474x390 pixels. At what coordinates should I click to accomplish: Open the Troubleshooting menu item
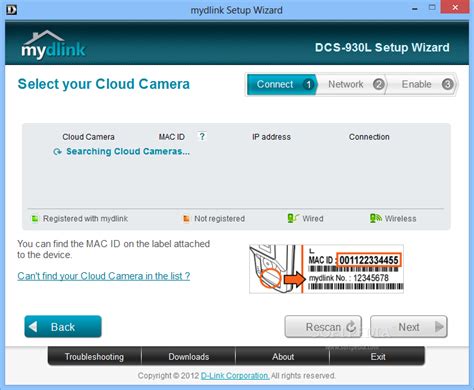pos(94,357)
